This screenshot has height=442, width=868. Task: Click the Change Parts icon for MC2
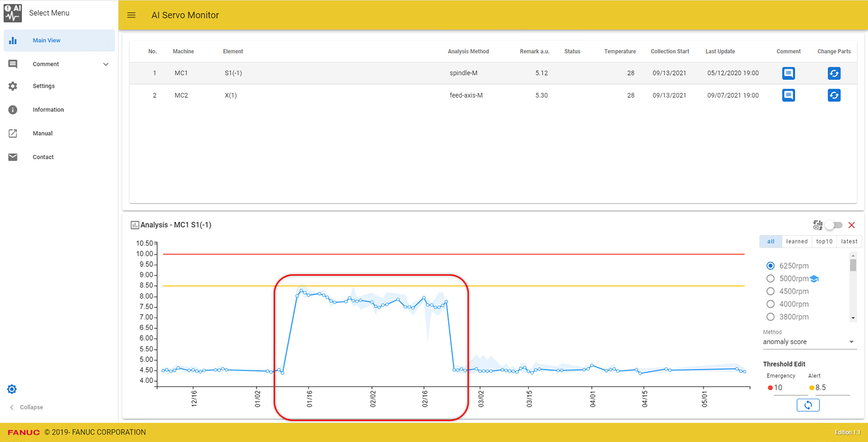coord(834,95)
